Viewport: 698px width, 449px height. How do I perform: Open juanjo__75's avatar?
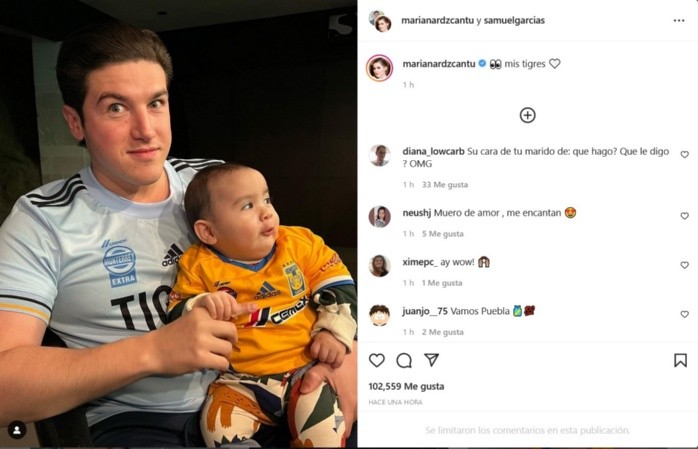(380, 315)
